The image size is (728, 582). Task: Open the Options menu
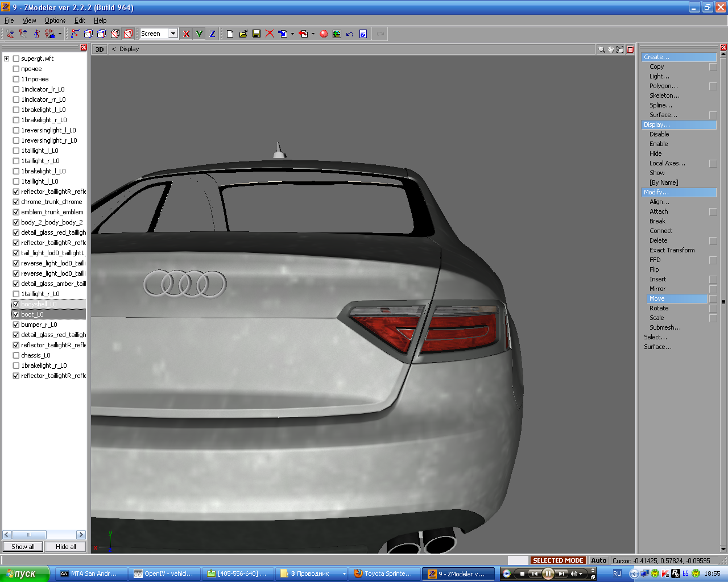pyautogui.click(x=55, y=20)
